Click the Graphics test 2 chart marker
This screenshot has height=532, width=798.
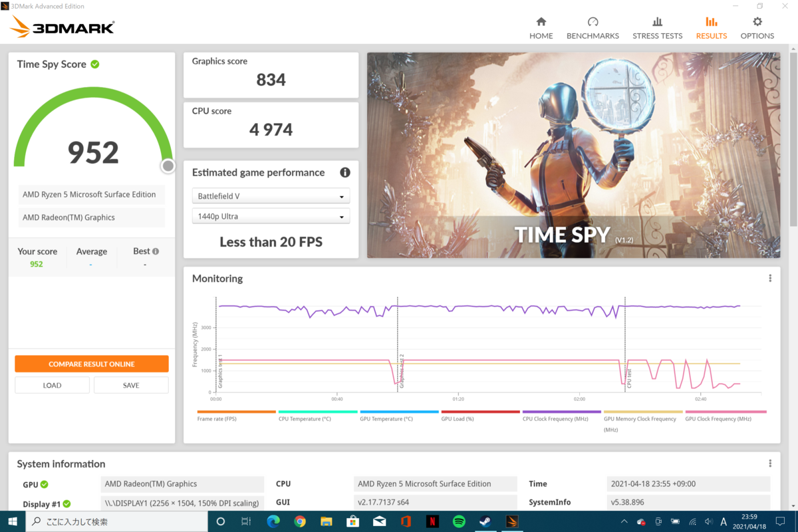[x=402, y=371]
